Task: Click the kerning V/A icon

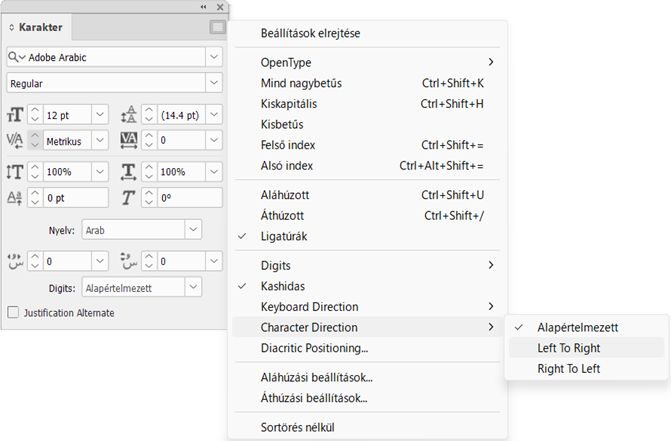Action: pyautogui.click(x=15, y=140)
